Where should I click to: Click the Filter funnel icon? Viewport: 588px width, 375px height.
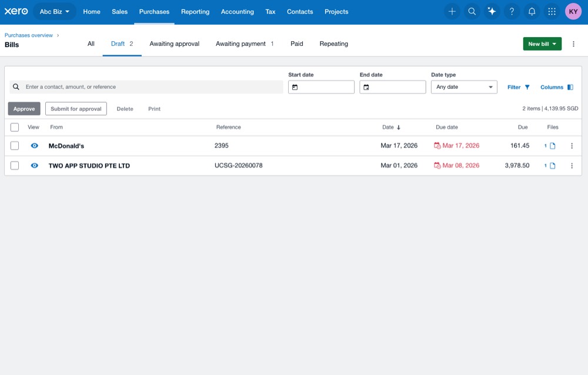527,87
